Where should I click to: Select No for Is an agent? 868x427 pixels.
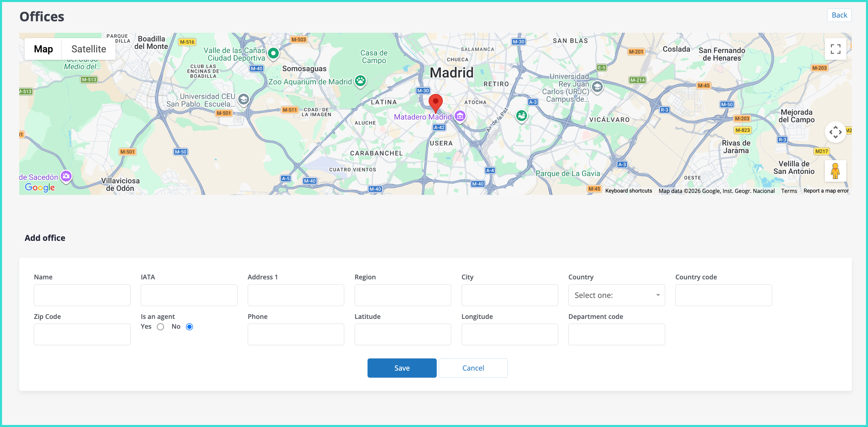189,327
